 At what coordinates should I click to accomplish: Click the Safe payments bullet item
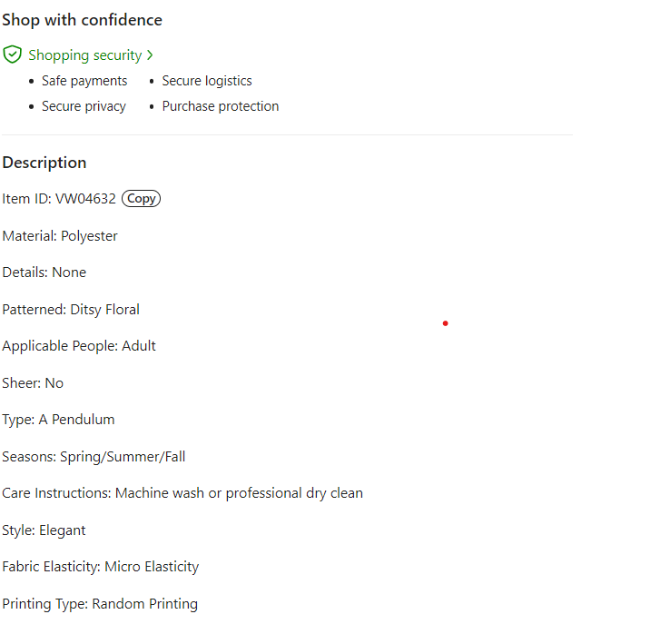[x=84, y=81]
